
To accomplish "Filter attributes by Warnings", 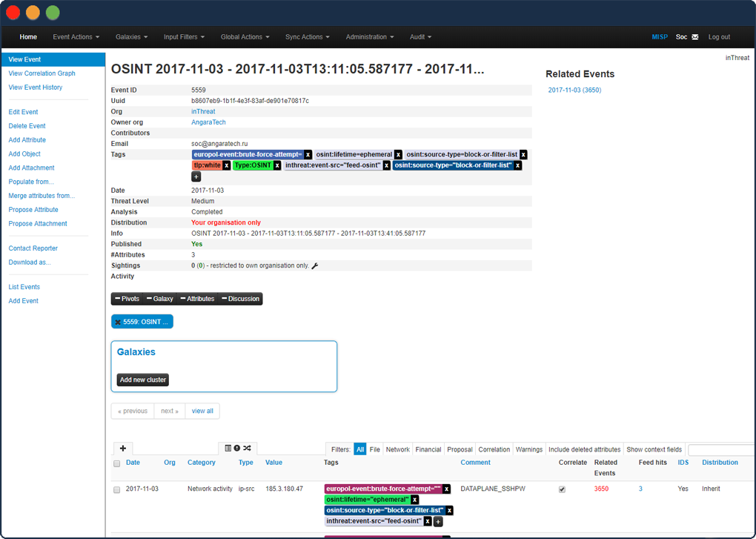I will pos(529,450).
